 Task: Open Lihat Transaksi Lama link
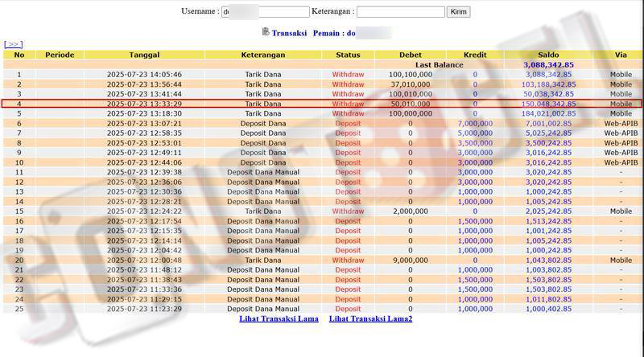click(x=279, y=319)
